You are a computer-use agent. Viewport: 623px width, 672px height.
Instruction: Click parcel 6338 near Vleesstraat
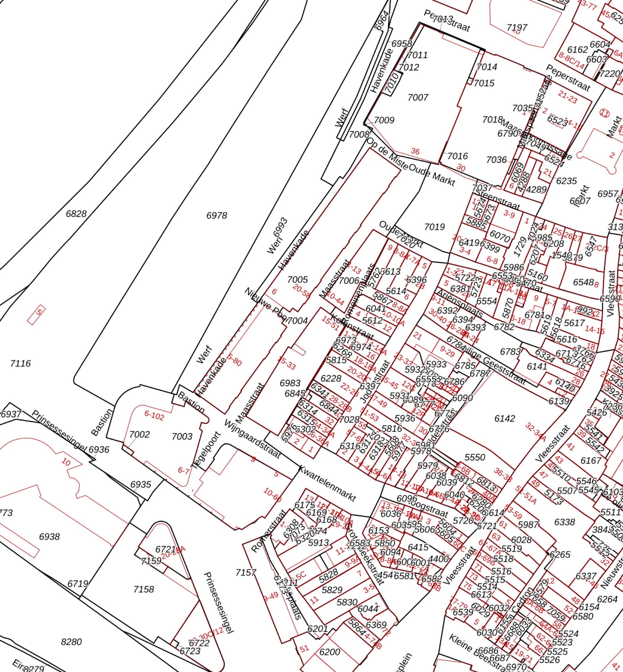pyautogui.click(x=564, y=522)
